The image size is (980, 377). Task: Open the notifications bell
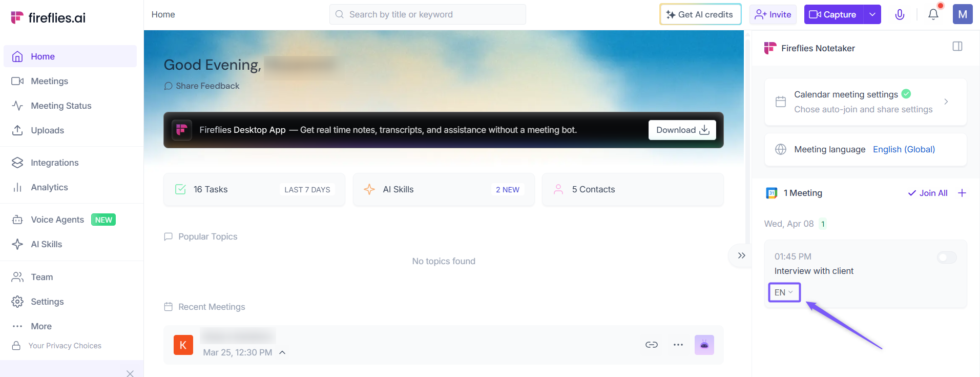(933, 14)
